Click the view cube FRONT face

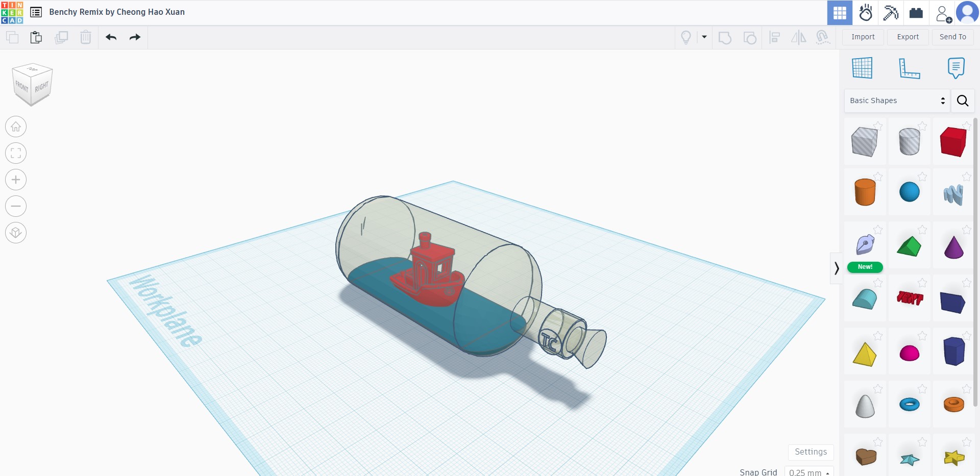pyautogui.click(x=22, y=87)
